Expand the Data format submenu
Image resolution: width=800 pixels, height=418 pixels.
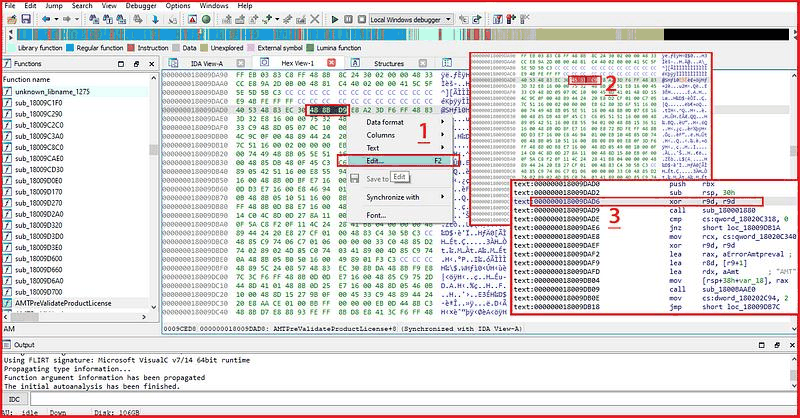coord(401,122)
